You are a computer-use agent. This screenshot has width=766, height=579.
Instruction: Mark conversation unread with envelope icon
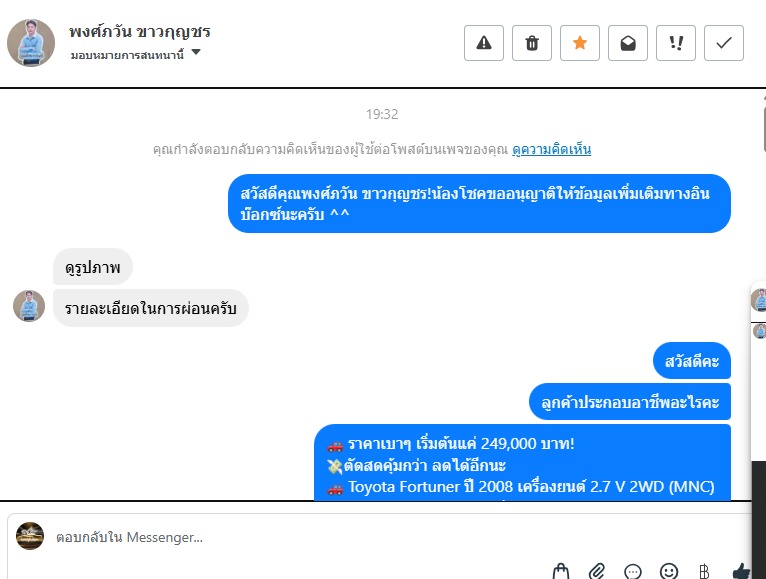click(x=628, y=43)
